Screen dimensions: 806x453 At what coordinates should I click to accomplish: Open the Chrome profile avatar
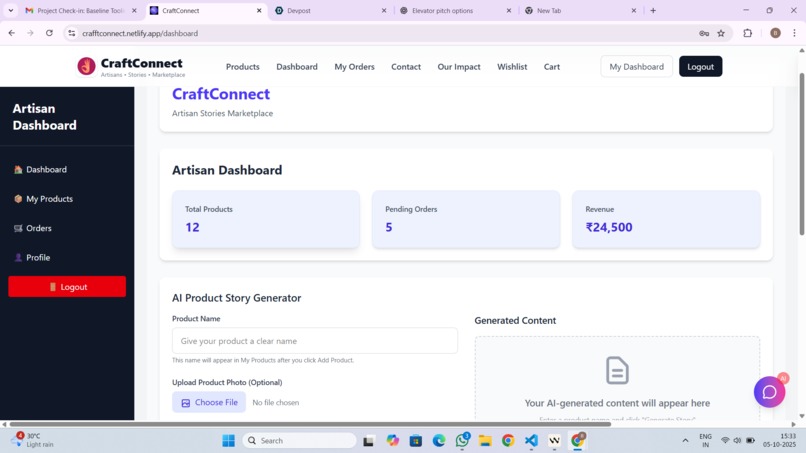point(775,33)
